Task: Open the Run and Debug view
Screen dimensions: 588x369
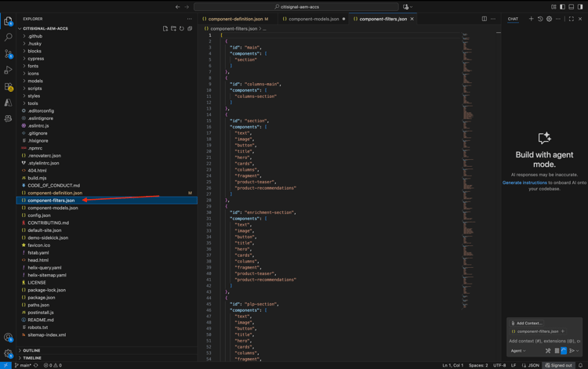Action: click(9, 71)
